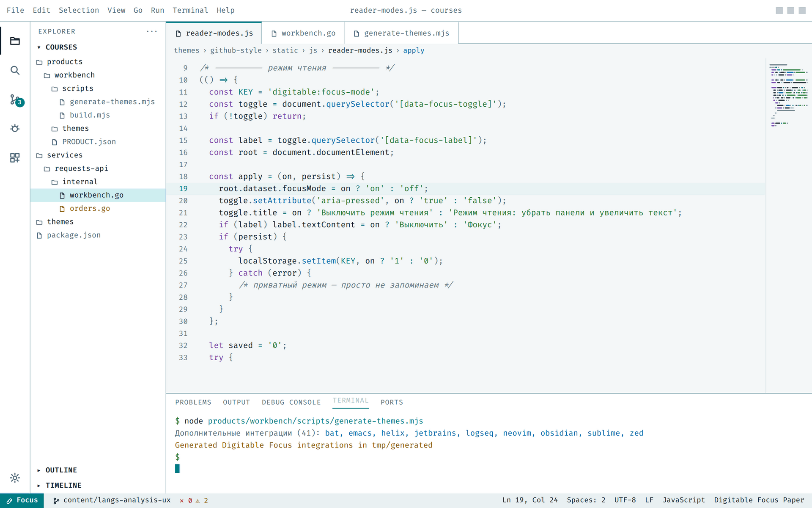This screenshot has width=812, height=508.
Task: Click the Focus remote indicator in status bar
Action: 22,500
